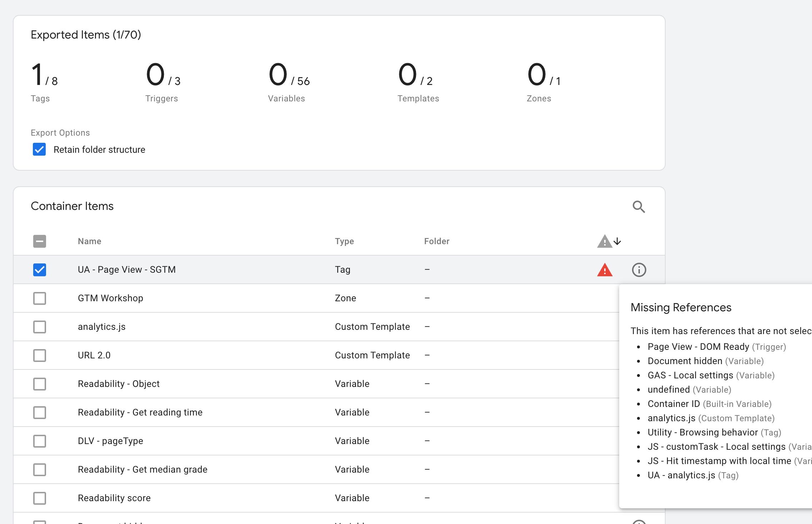
Task: Click analytics.js (Custom Template) in missing references
Action: (711, 418)
